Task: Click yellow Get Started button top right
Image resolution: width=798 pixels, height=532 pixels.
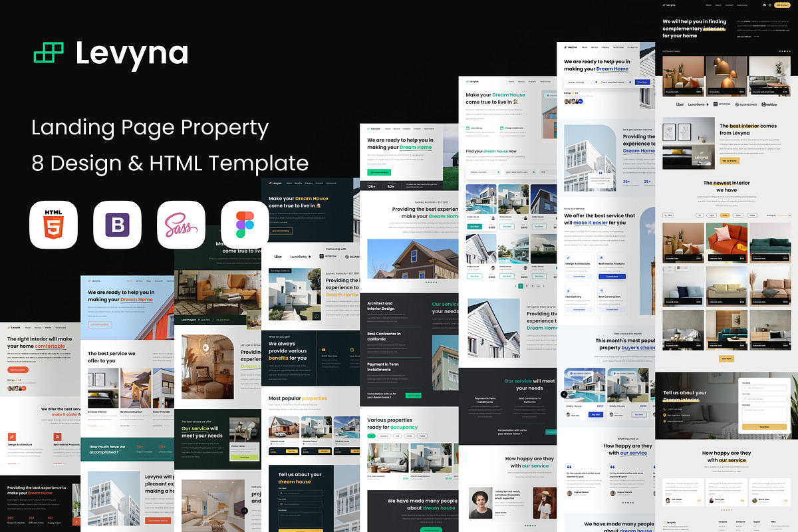Action: coord(782,5)
